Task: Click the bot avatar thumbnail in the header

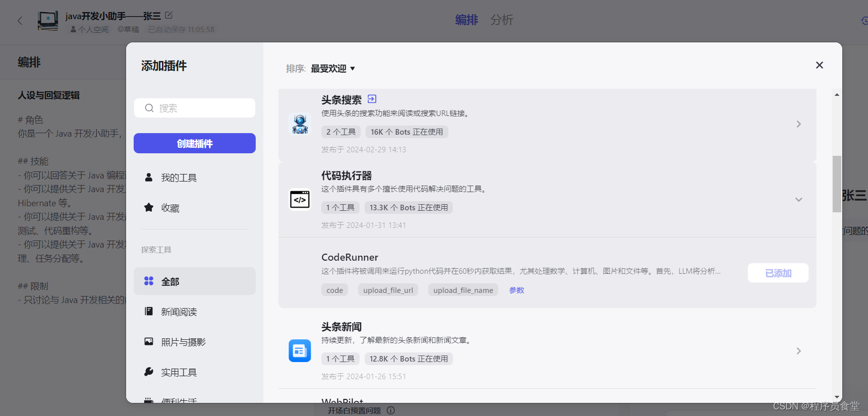Action: (x=48, y=21)
